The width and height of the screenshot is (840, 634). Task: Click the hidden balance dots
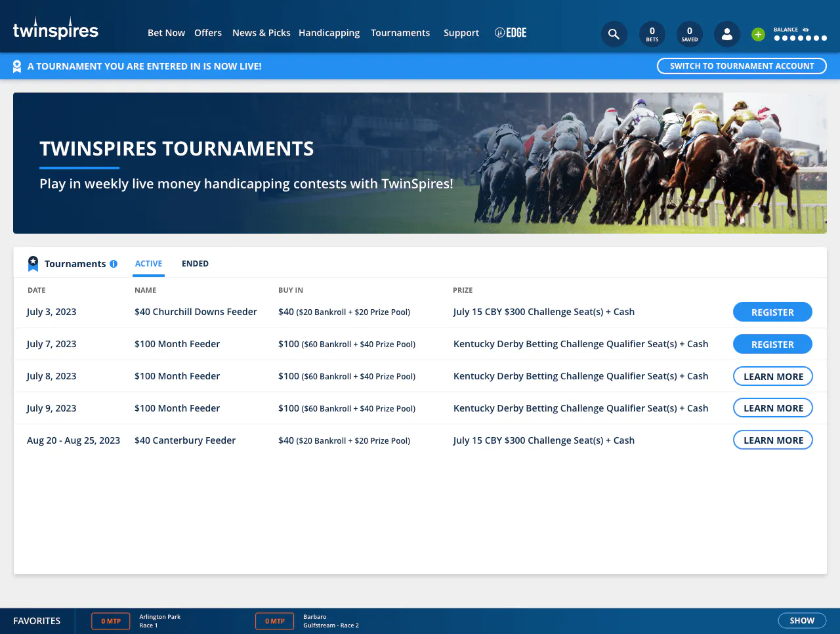coord(800,38)
